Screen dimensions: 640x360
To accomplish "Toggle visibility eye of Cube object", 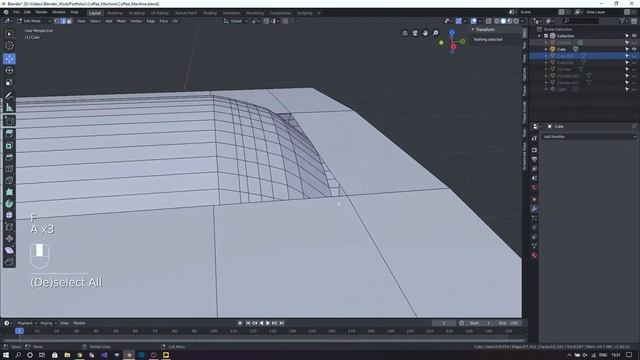I will pos(634,49).
